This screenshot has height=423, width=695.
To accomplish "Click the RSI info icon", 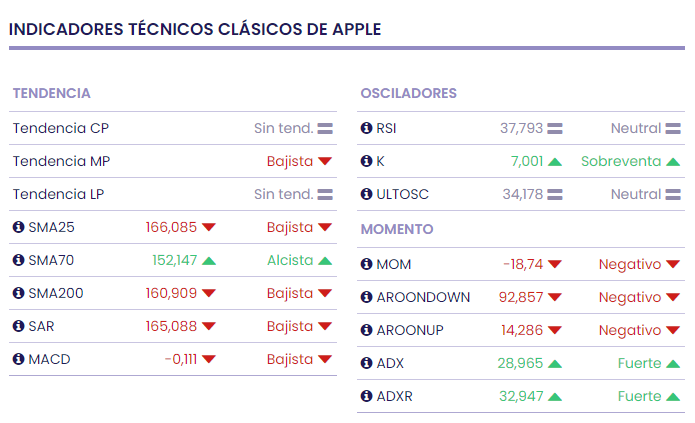I will point(366,128).
